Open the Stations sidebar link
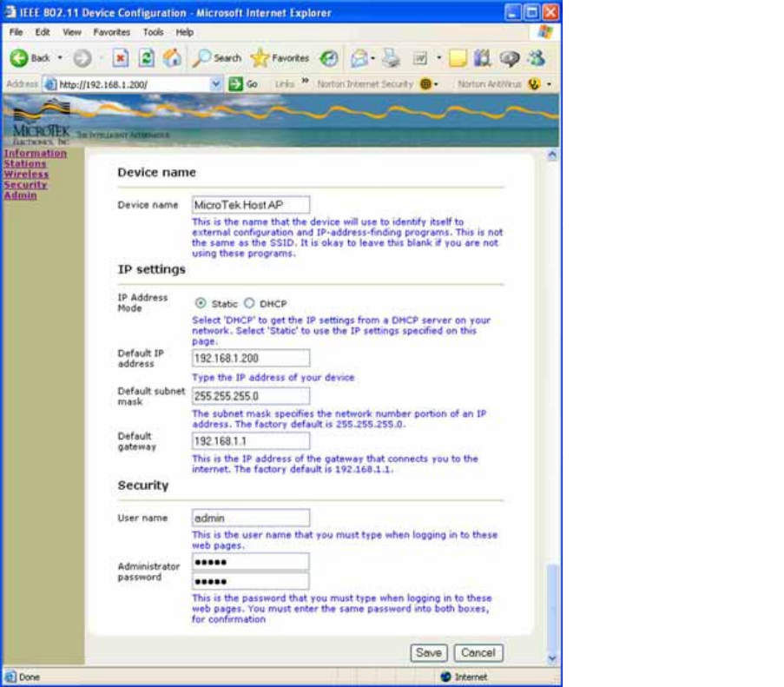The height and width of the screenshot is (687, 784). 25,163
